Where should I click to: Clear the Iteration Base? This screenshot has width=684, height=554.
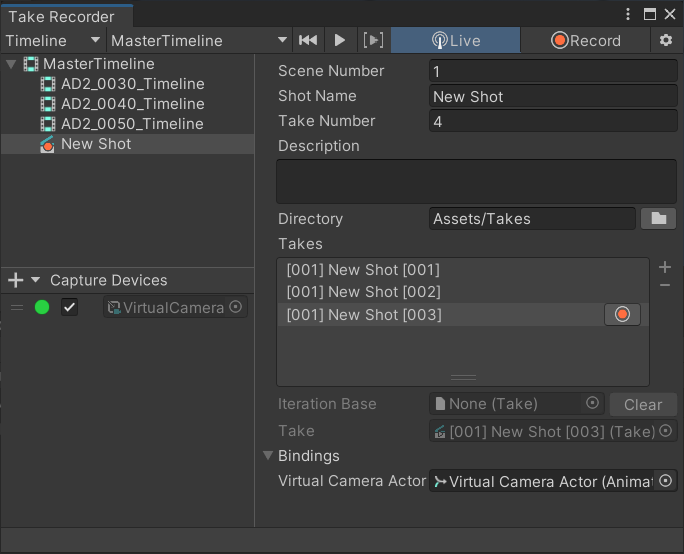[x=643, y=404]
